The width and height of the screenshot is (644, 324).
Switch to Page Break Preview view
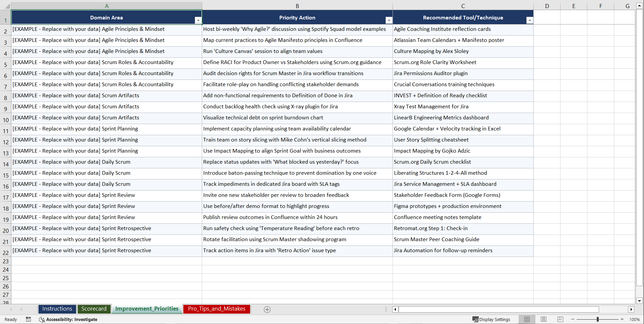(560, 319)
